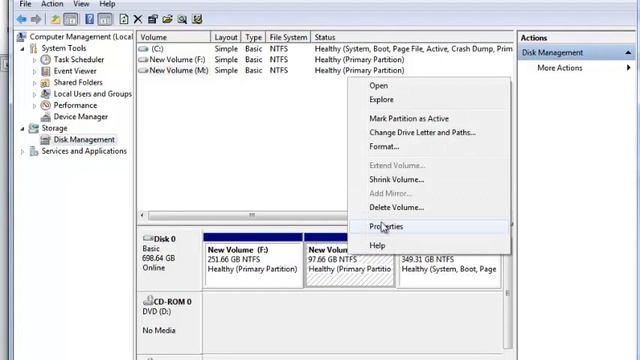Screen dimensions: 640x360
Task: Choose Open from the context menu
Action: pos(429,86)
